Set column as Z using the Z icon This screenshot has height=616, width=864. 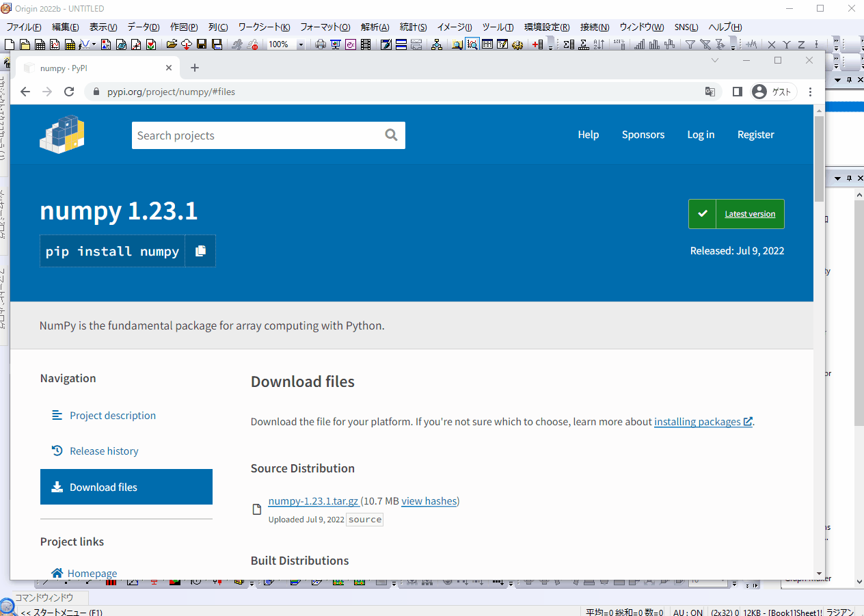coord(802,44)
